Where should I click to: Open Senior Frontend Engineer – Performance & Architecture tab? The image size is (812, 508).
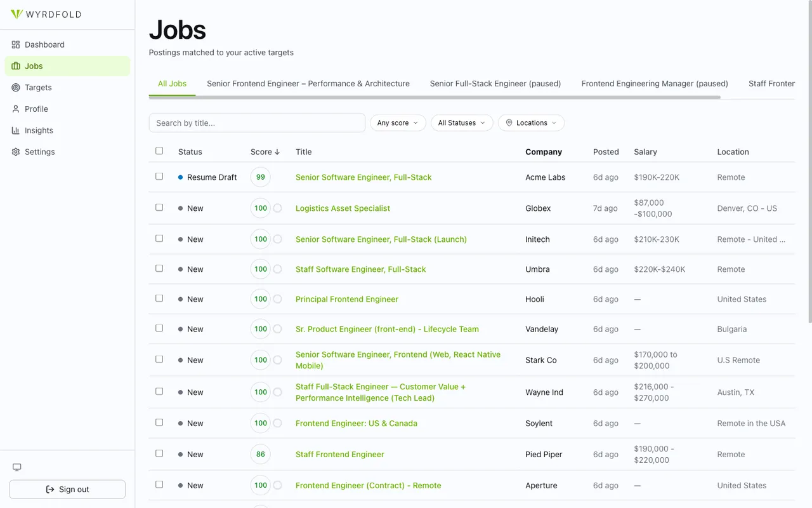click(308, 84)
